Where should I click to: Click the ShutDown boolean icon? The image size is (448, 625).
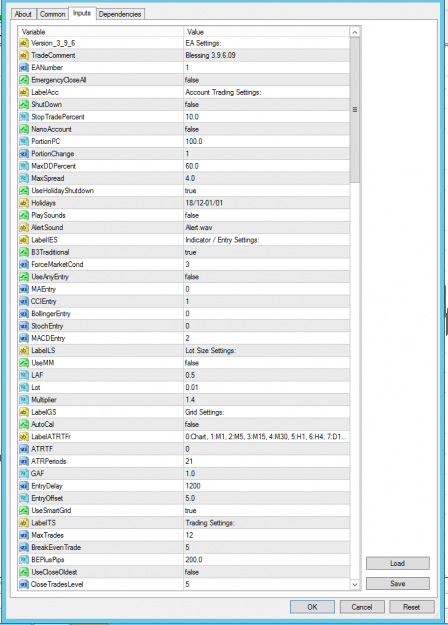(24, 104)
